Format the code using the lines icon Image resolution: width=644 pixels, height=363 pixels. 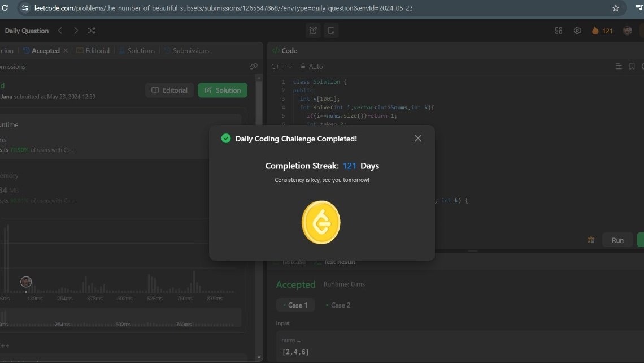tap(619, 66)
